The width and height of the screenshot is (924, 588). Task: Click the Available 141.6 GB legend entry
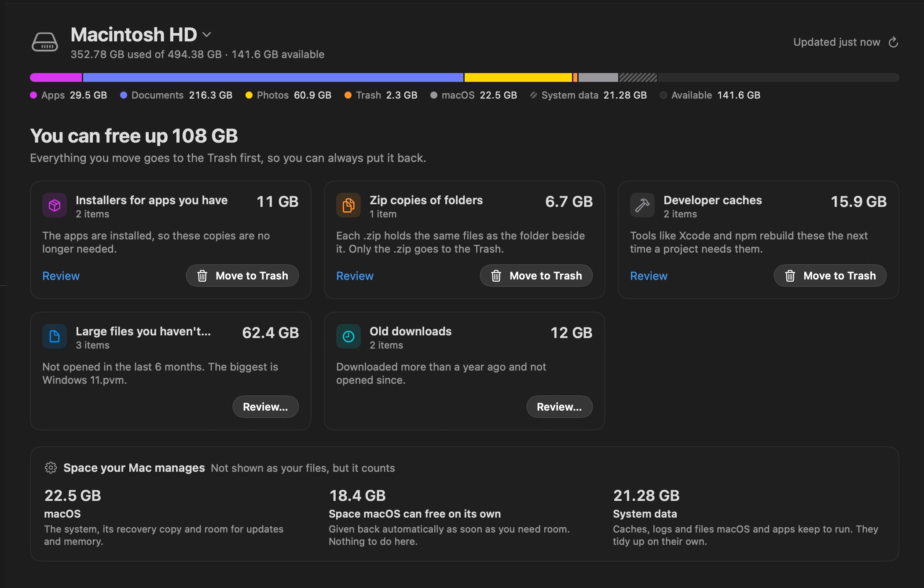710,95
